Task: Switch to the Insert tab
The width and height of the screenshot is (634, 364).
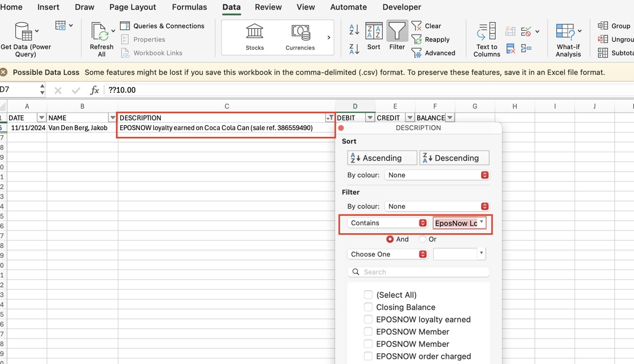Action: [48, 7]
